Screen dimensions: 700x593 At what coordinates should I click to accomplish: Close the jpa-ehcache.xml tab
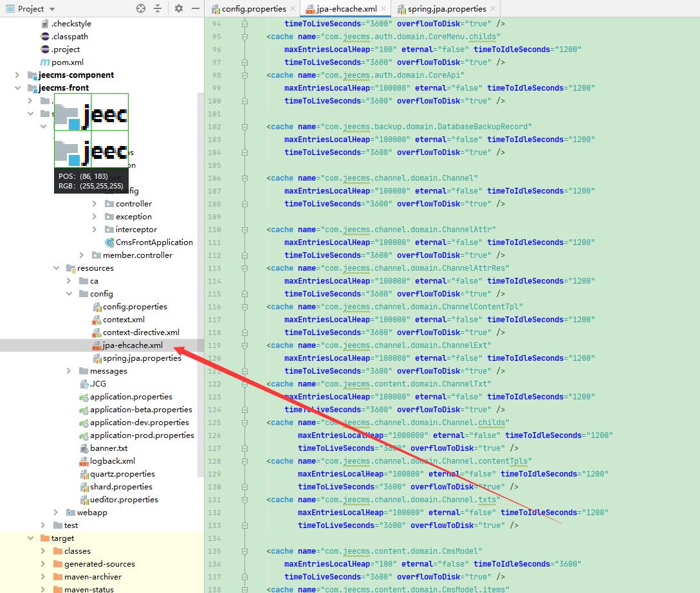tap(383, 9)
